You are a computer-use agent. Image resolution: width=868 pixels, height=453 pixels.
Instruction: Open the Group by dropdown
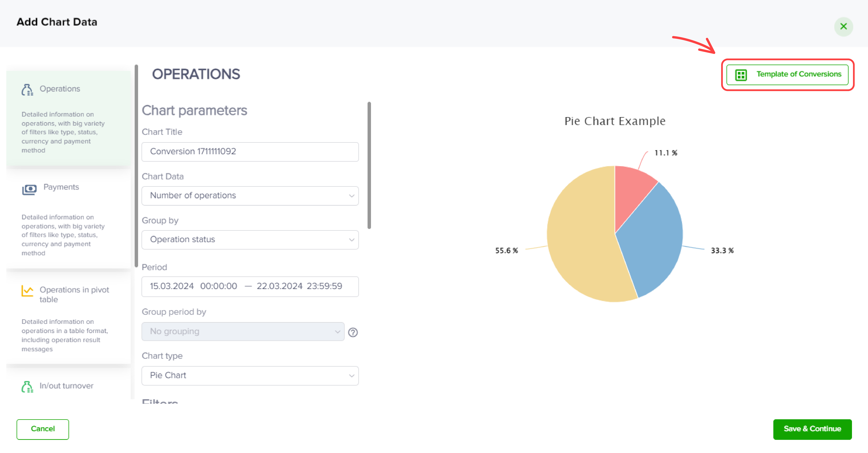[250, 240]
